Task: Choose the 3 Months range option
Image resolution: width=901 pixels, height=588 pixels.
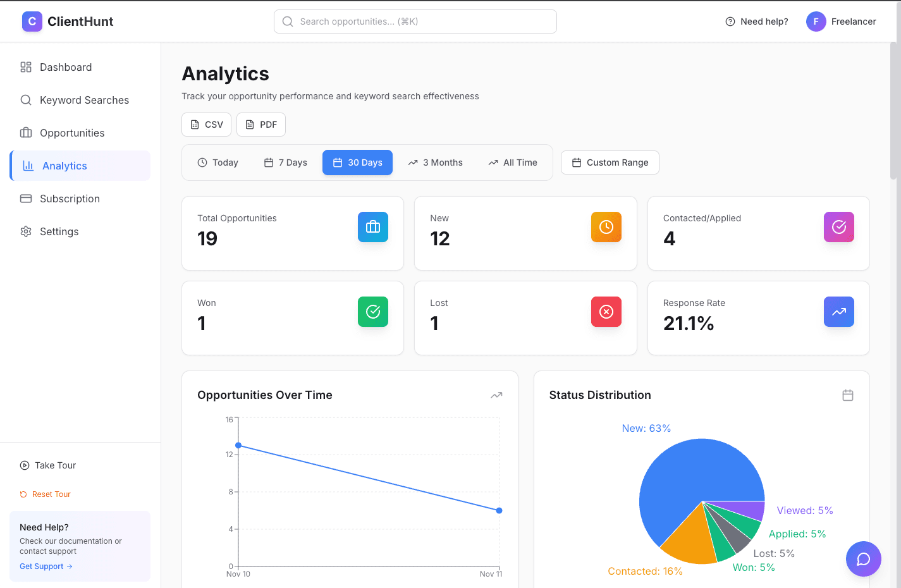Action: (435, 162)
